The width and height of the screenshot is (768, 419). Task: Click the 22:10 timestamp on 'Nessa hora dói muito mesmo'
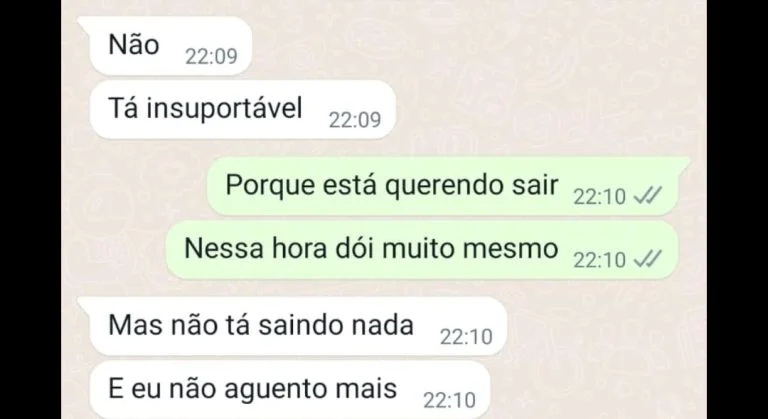600,260
